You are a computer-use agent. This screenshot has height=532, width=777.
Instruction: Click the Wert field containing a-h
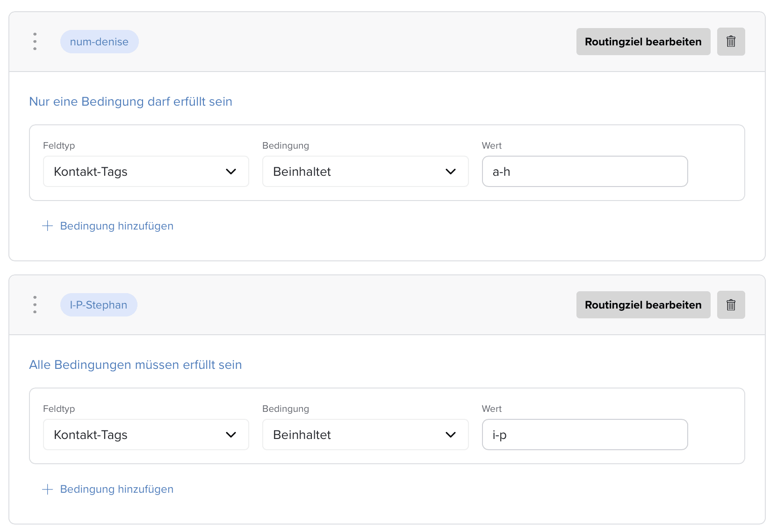tap(584, 172)
